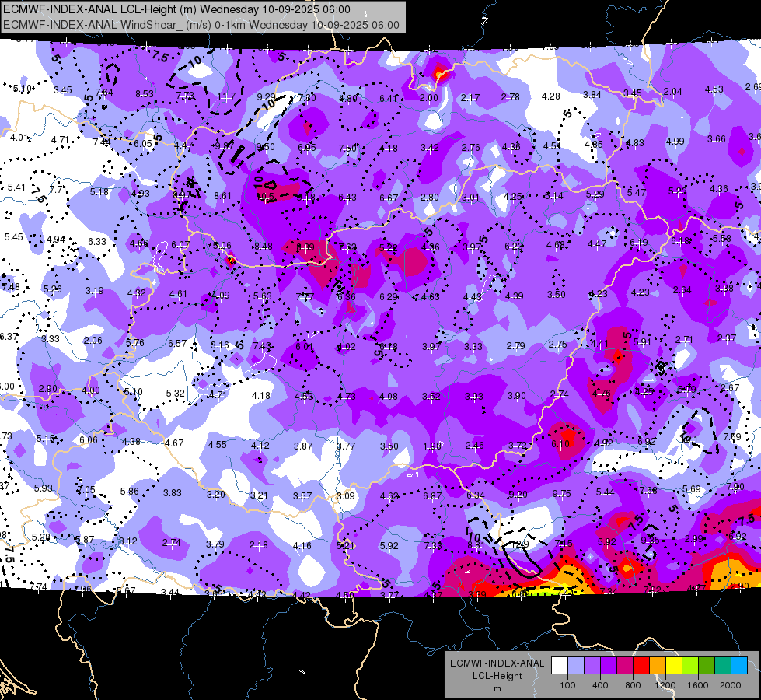
Task: Click the 1200 tick label in legend
Action: [x=665, y=685]
